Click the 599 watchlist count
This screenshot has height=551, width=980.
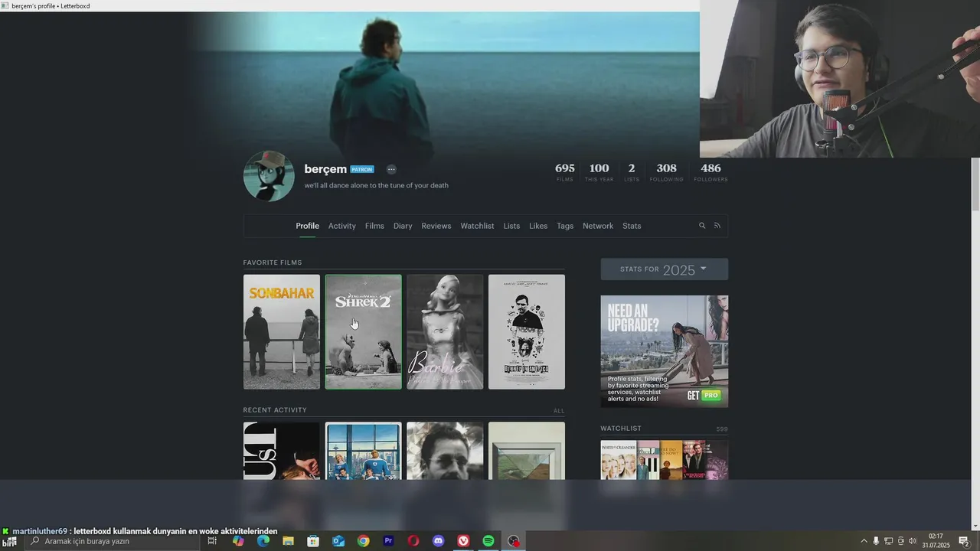pyautogui.click(x=722, y=429)
